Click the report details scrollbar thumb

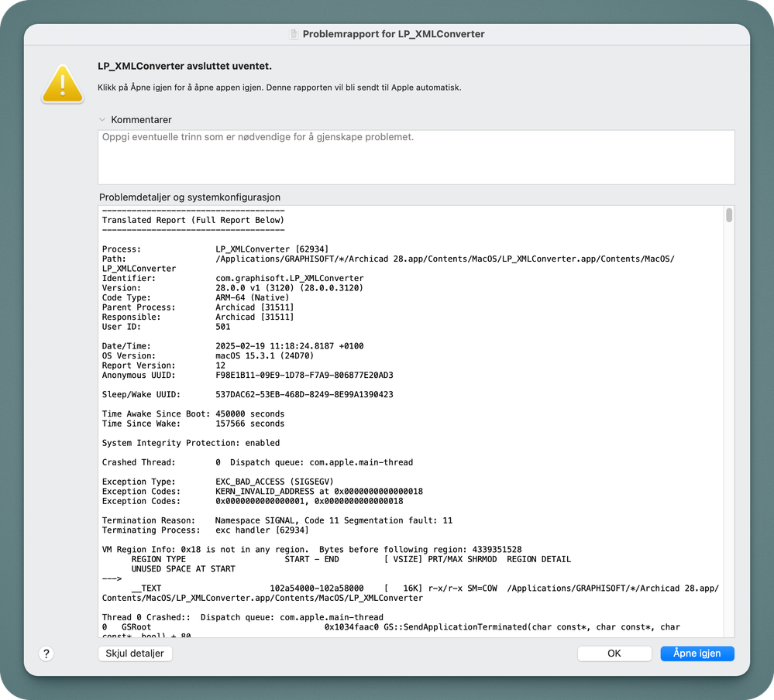click(x=729, y=215)
